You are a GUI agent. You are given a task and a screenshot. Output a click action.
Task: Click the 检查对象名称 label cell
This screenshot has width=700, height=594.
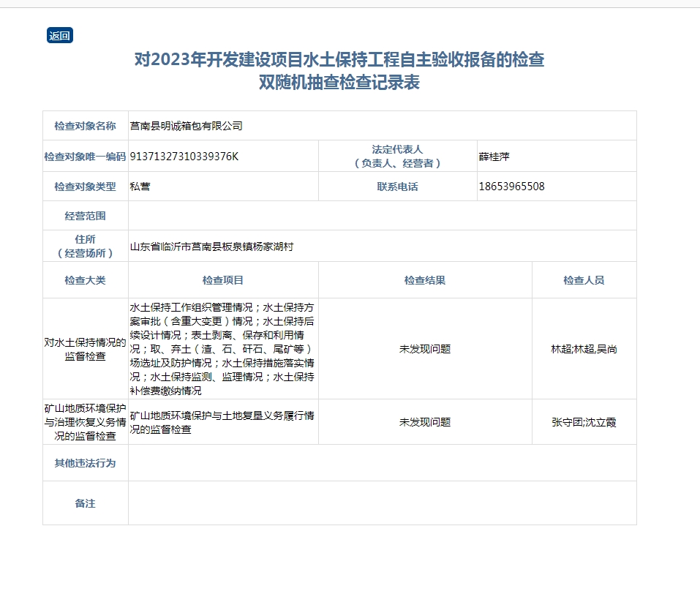tap(86, 126)
